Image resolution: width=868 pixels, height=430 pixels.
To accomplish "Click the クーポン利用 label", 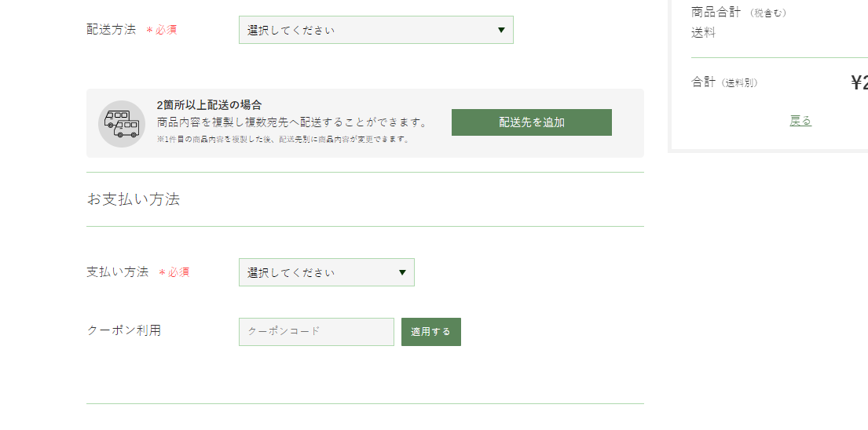I will click(x=124, y=330).
